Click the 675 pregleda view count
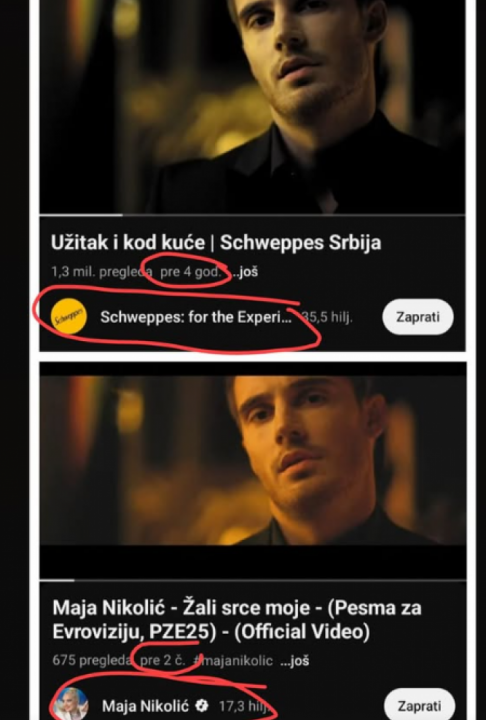The width and height of the screenshot is (486, 720). [92, 661]
